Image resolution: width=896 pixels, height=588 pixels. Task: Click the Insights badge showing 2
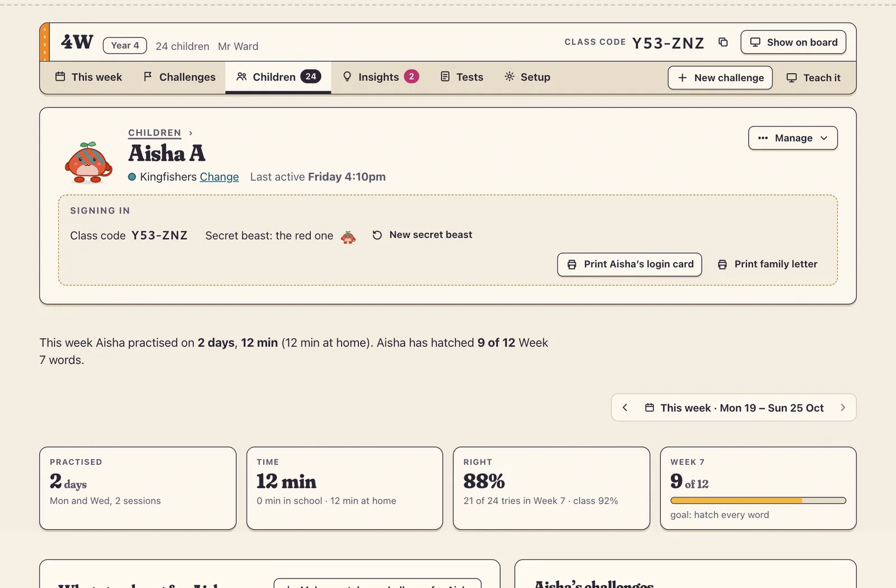point(412,77)
